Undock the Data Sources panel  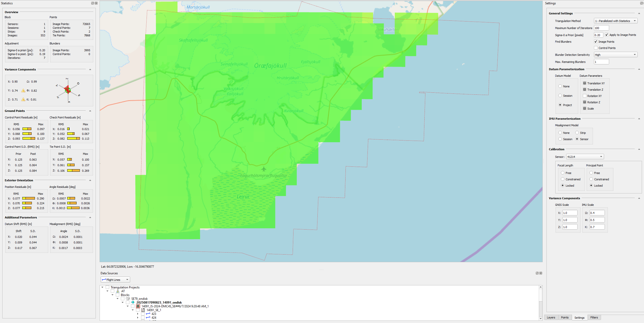(x=537, y=273)
